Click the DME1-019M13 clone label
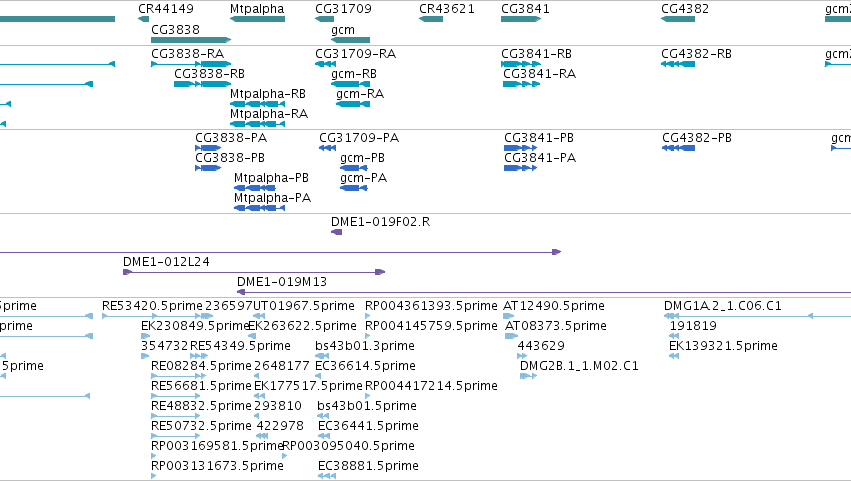 point(282,282)
